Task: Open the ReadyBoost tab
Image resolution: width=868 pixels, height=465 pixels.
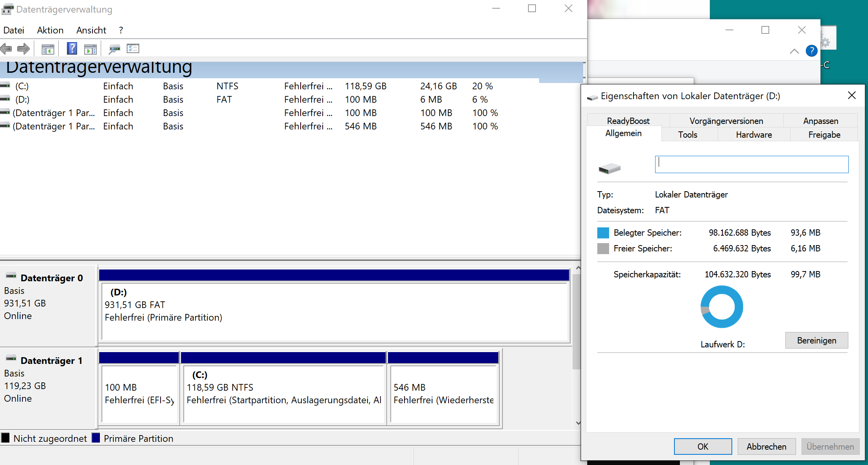Action: tap(628, 121)
